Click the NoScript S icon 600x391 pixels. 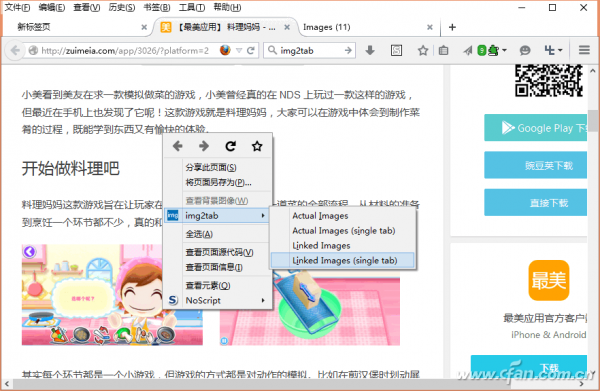tap(173, 300)
